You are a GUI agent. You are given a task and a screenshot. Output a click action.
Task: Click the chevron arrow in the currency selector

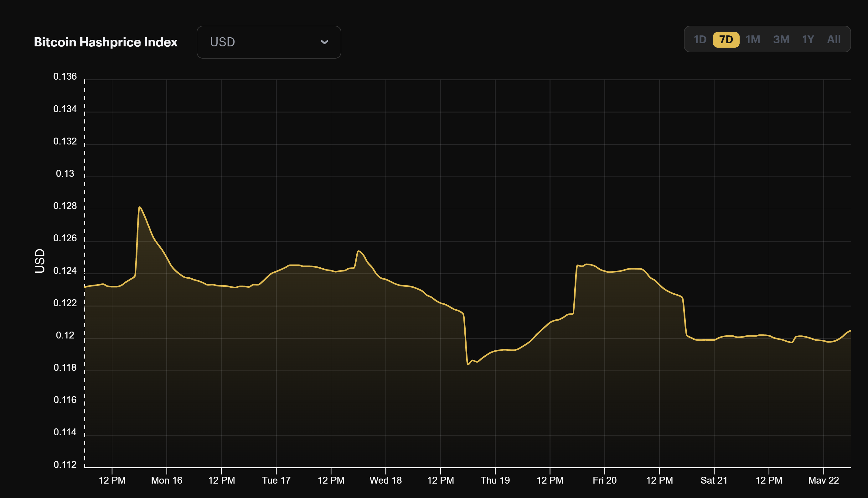tap(324, 42)
